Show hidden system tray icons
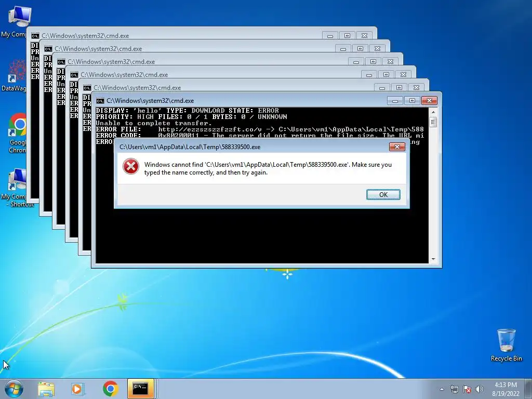The height and width of the screenshot is (399, 532). tap(442, 389)
